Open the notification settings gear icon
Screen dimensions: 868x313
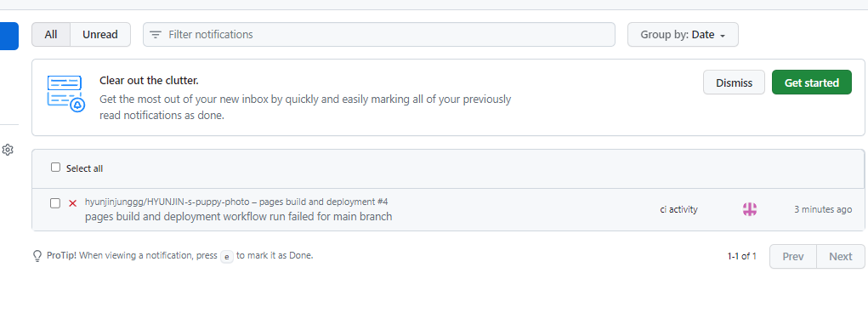point(7,150)
